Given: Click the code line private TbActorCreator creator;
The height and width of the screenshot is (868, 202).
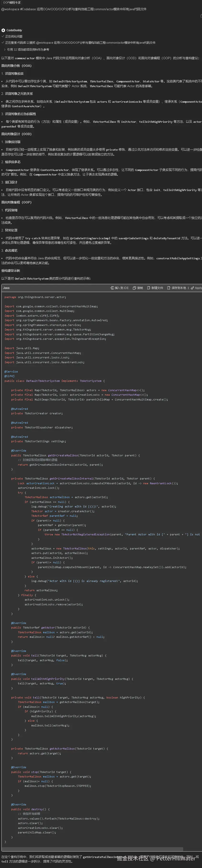Looking at the screenshot, I should 37,413.
